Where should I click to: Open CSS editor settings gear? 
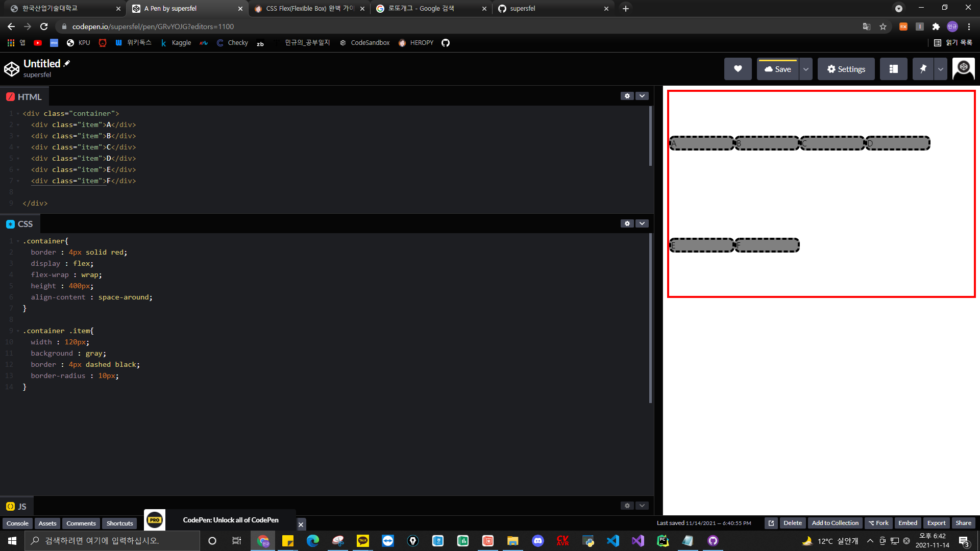click(627, 223)
